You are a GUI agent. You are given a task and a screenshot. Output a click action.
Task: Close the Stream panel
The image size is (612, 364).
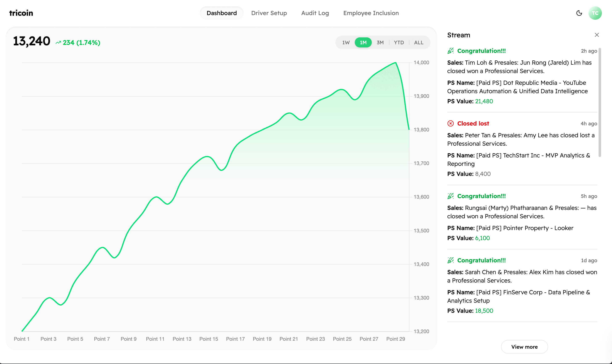tap(596, 35)
